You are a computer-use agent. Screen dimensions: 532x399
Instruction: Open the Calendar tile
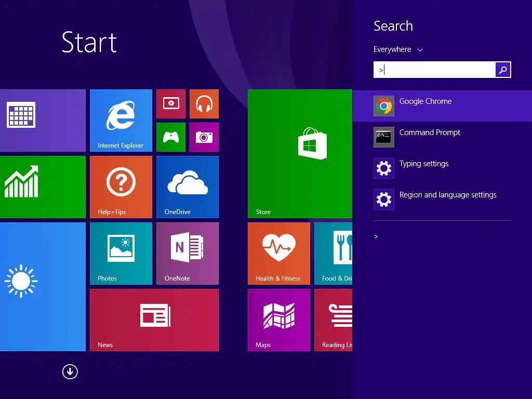[x=43, y=121]
